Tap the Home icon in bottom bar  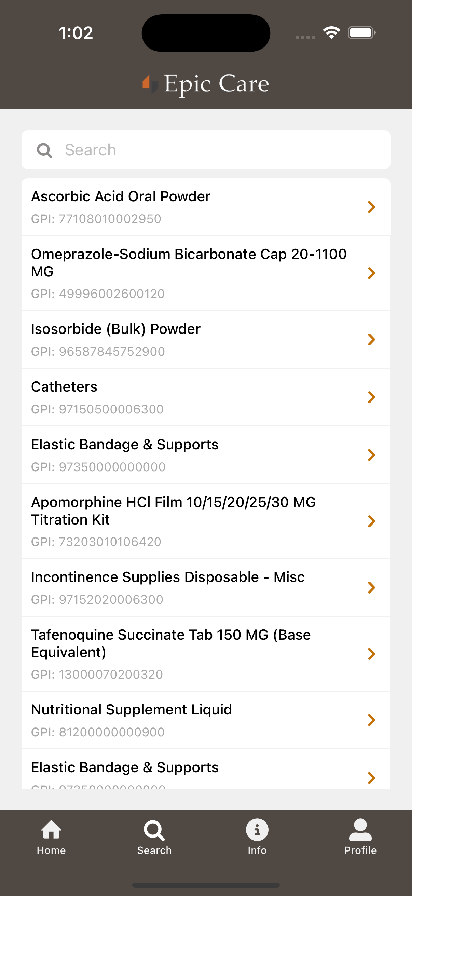coord(51,829)
